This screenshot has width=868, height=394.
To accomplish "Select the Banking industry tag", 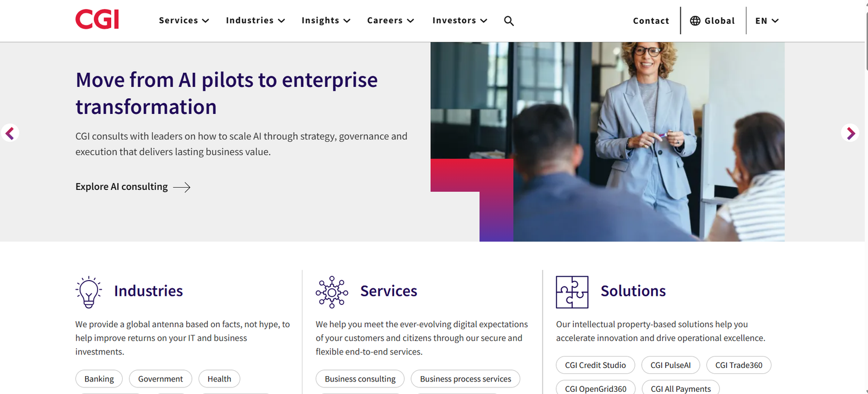I will [99, 379].
